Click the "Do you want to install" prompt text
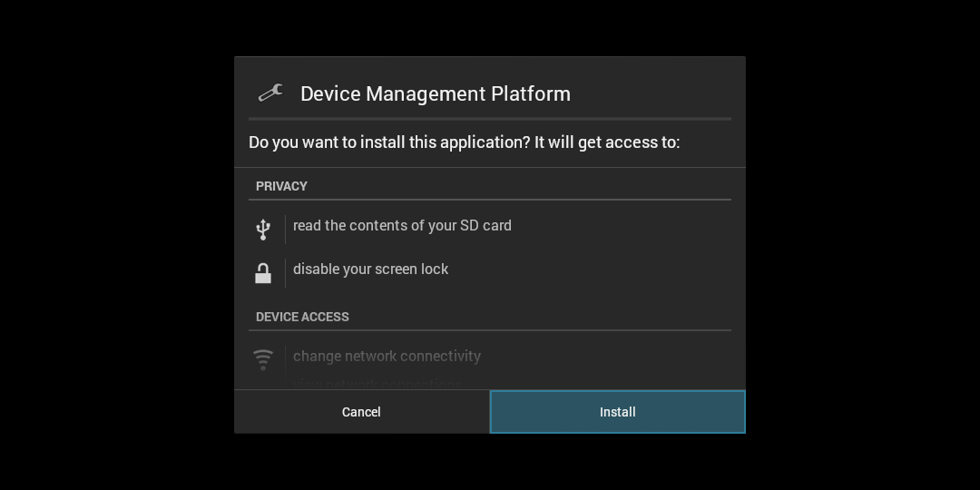 coord(464,142)
